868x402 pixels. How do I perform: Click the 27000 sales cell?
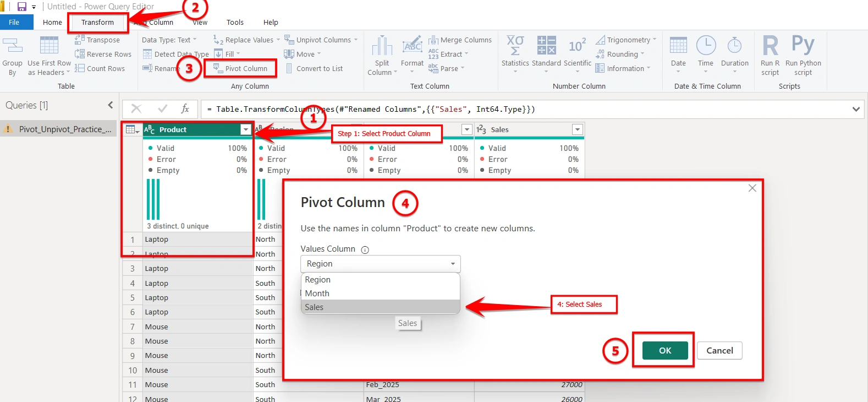pos(529,385)
